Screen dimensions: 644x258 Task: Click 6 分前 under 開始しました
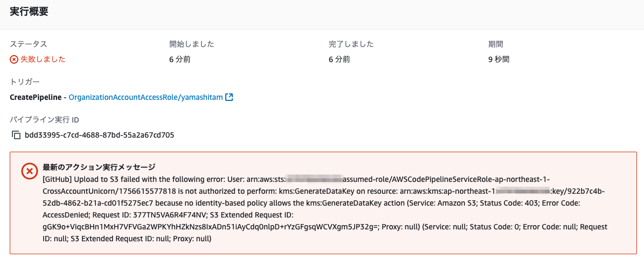180,60
